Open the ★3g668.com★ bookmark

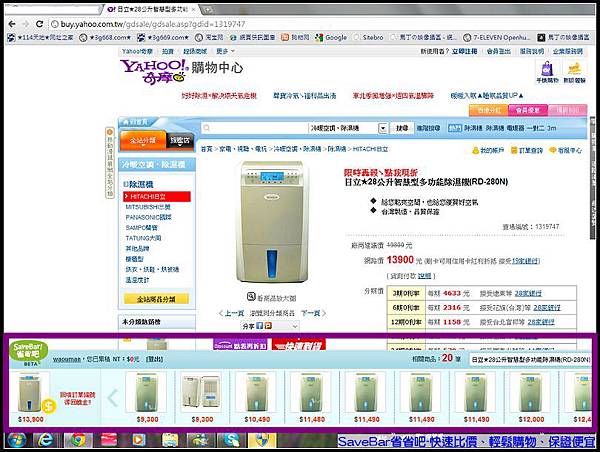pyautogui.click(x=105, y=37)
